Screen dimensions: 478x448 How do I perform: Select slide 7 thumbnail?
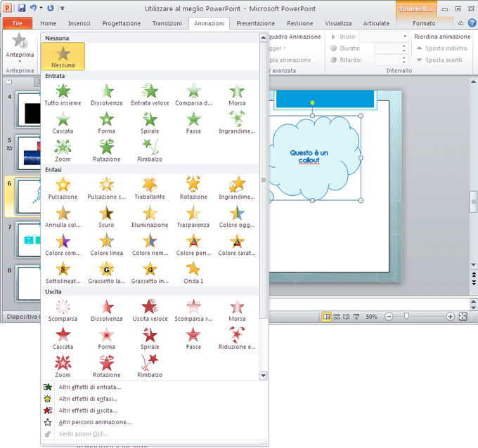pos(29,240)
